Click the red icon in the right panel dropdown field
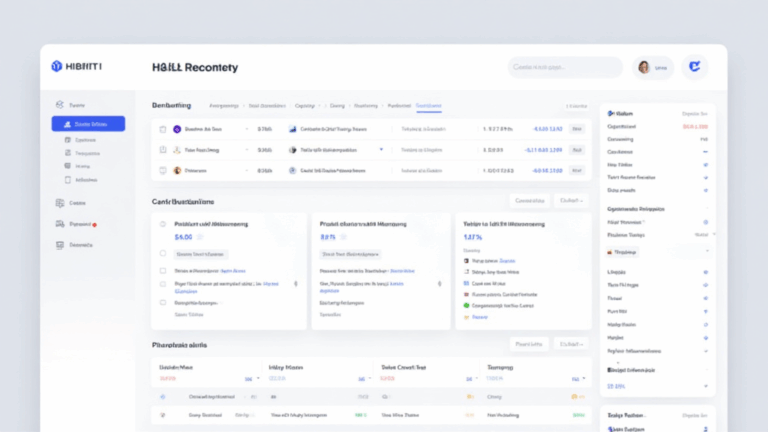The image size is (768, 432). click(x=609, y=252)
